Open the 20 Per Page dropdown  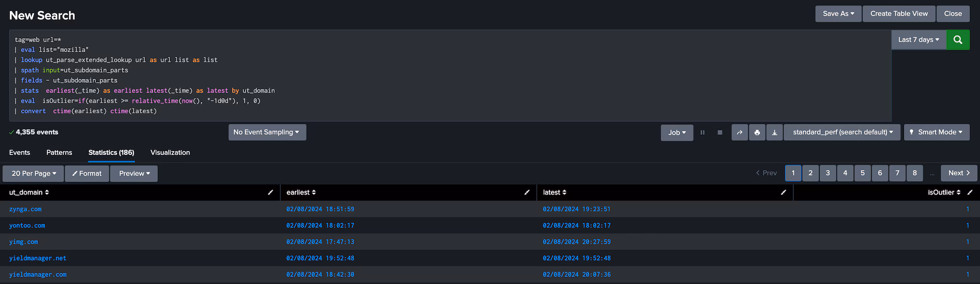[x=33, y=174]
